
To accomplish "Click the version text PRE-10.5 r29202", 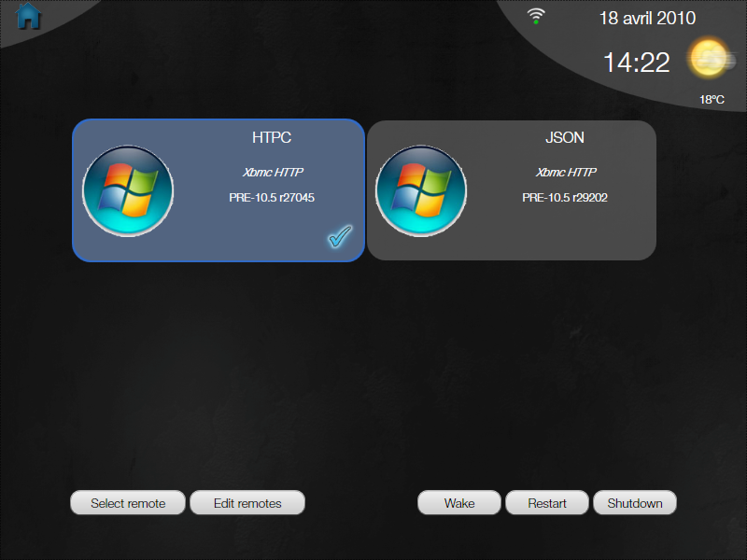I will click(565, 198).
